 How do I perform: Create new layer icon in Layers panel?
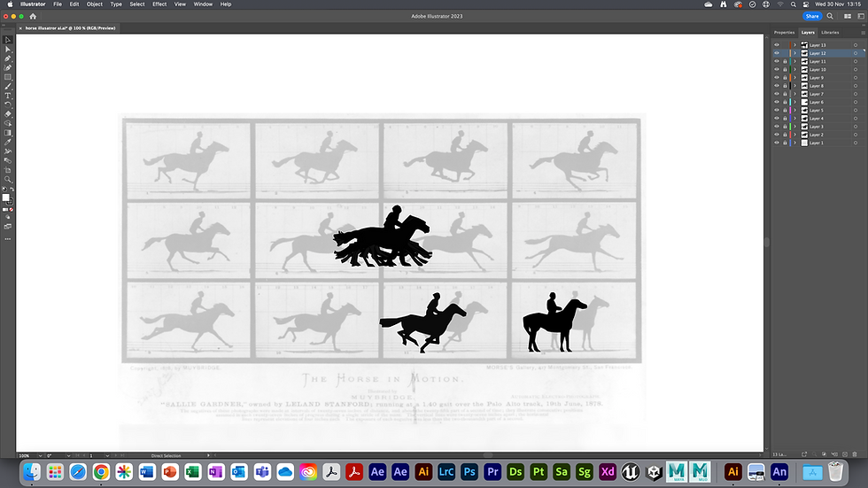(845, 454)
